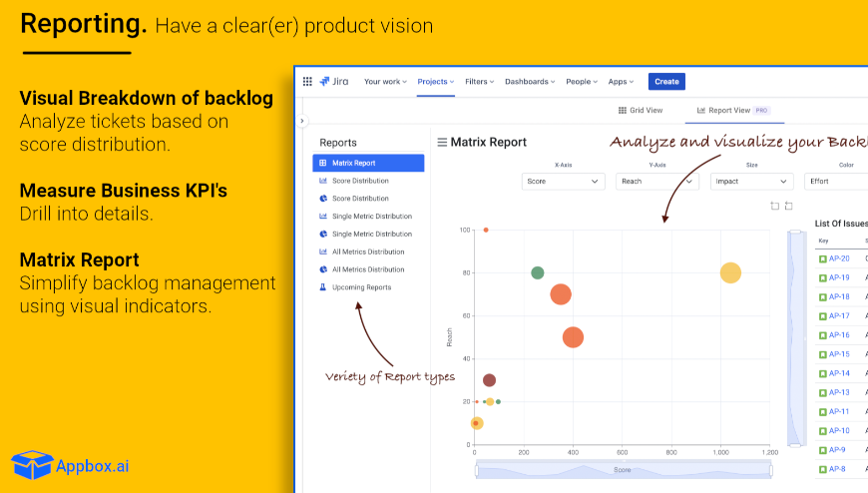Click the chart zoom reset icon
Image resolution: width=868 pixels, height=493 pixels.
789,206
